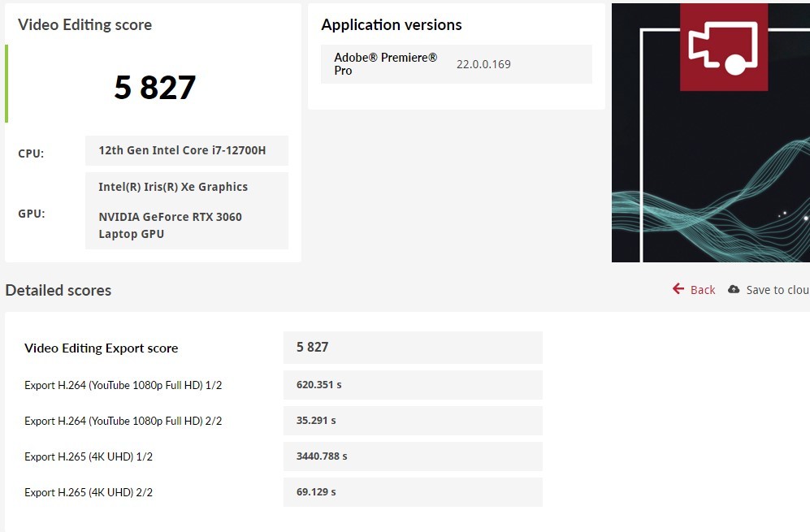Click the Adobe Premiere Pro application name
Image resolution: width=810 pixels, height=532 pixels.
pyautogui.click(x=385, y=64)
